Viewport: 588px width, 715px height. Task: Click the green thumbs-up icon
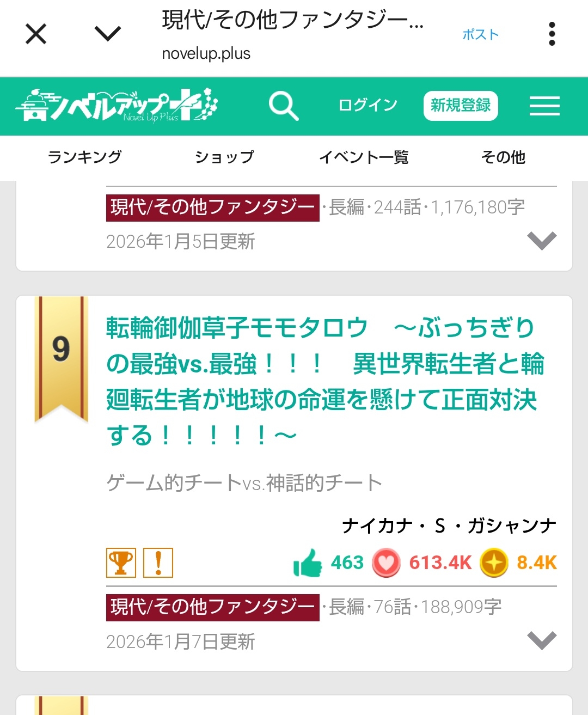[x=308, y=563]
